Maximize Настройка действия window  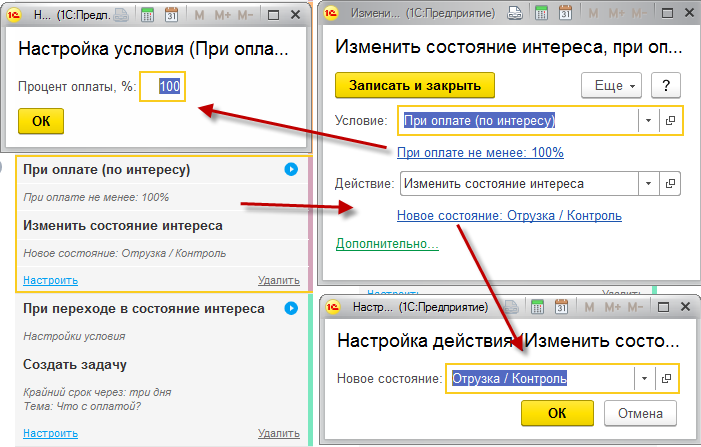663,307
